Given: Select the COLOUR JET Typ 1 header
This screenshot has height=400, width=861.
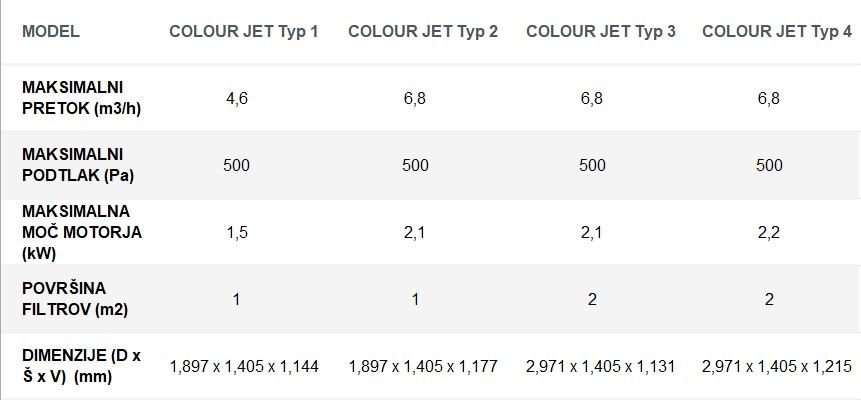Looking at the screenshot, I should pyautogui.click(x=243, y=31).
